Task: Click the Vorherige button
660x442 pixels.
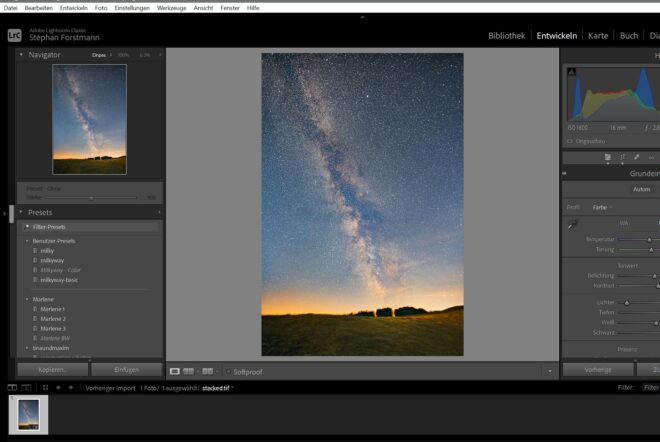Action: (598, 370)
